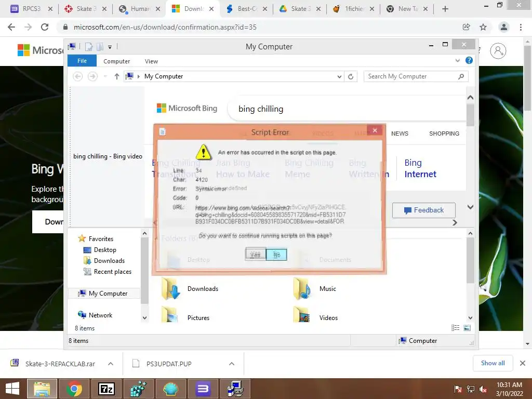Open RPCS3 purple taskbar icon
This screenshot has height=399, width=532.
tap(203, 389)
